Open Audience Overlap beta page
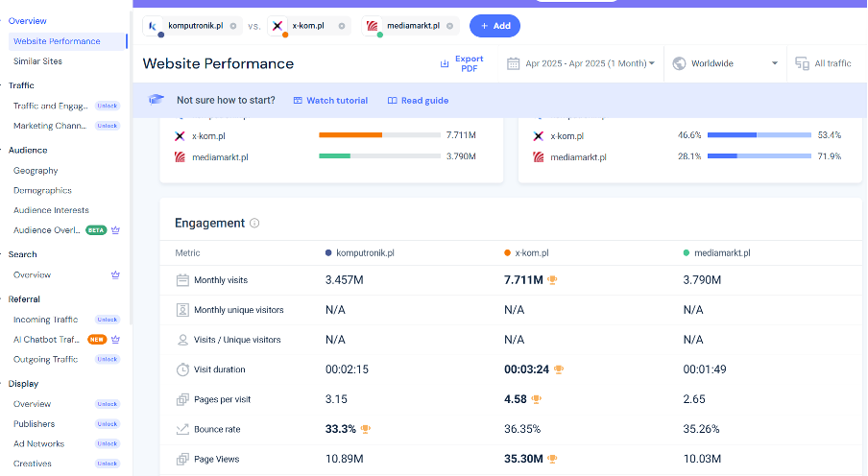The width and height of the screenshot is (868, 476). coord(47,230)
